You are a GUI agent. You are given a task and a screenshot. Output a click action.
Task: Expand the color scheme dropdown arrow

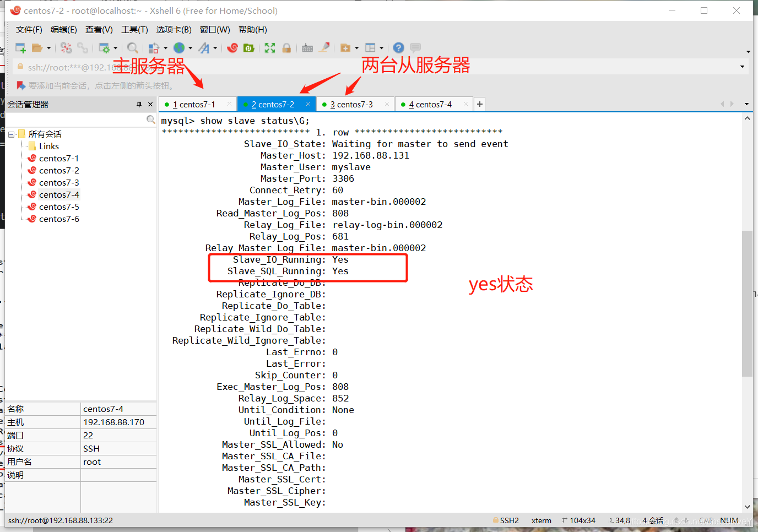[x=165, y=48]
